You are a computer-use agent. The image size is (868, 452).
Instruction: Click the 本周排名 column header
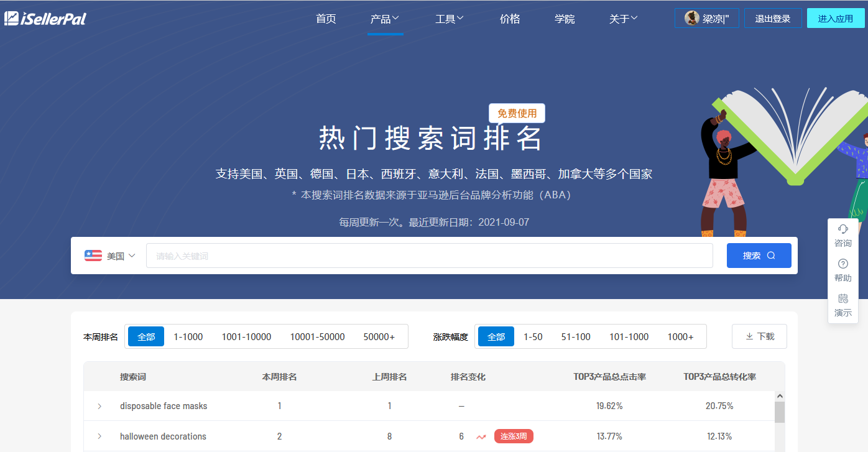[280, 377]
